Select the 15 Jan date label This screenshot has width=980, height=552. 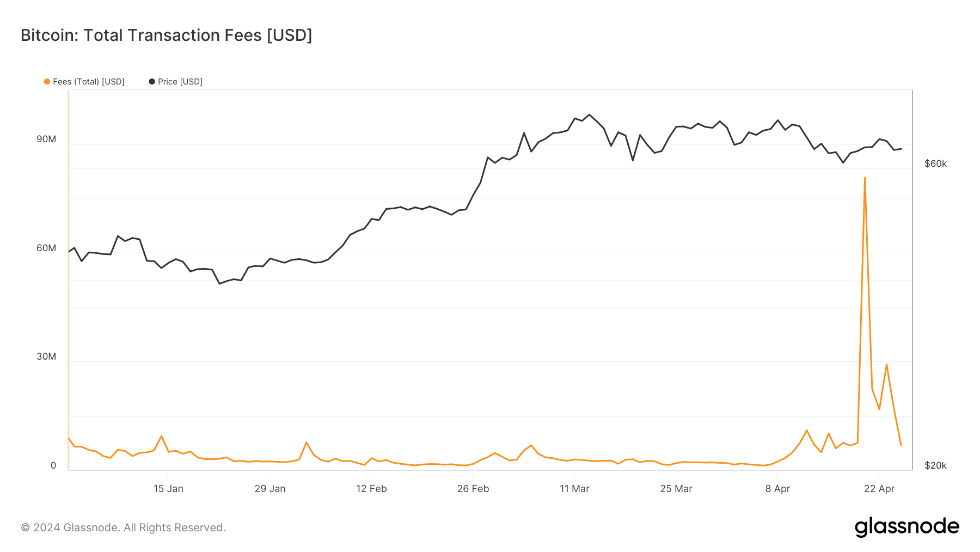[168, 489]
